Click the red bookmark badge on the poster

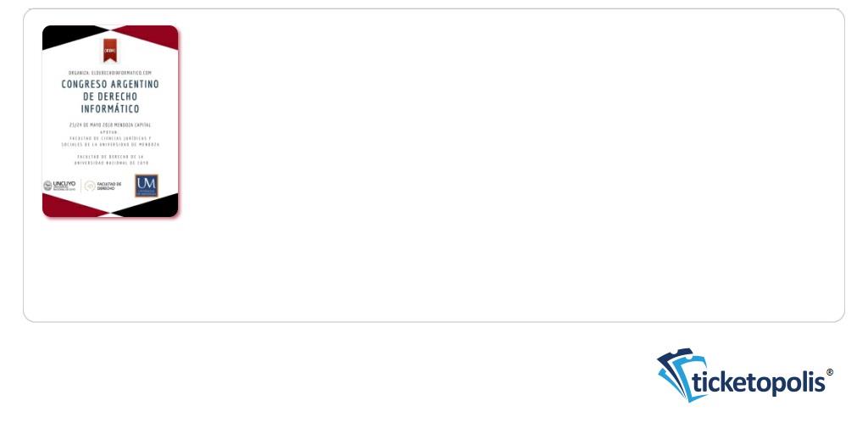click(x=109, y=50)
